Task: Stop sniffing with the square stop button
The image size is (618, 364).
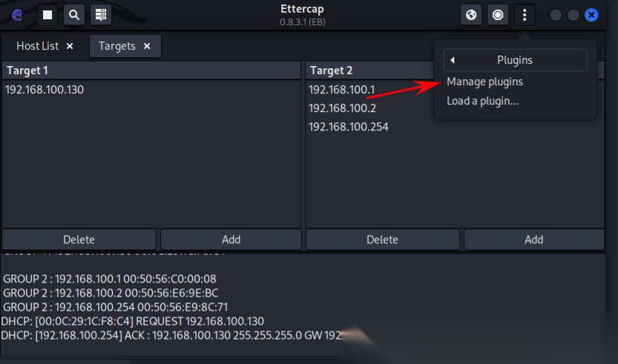Action: [x=47, y=15]
